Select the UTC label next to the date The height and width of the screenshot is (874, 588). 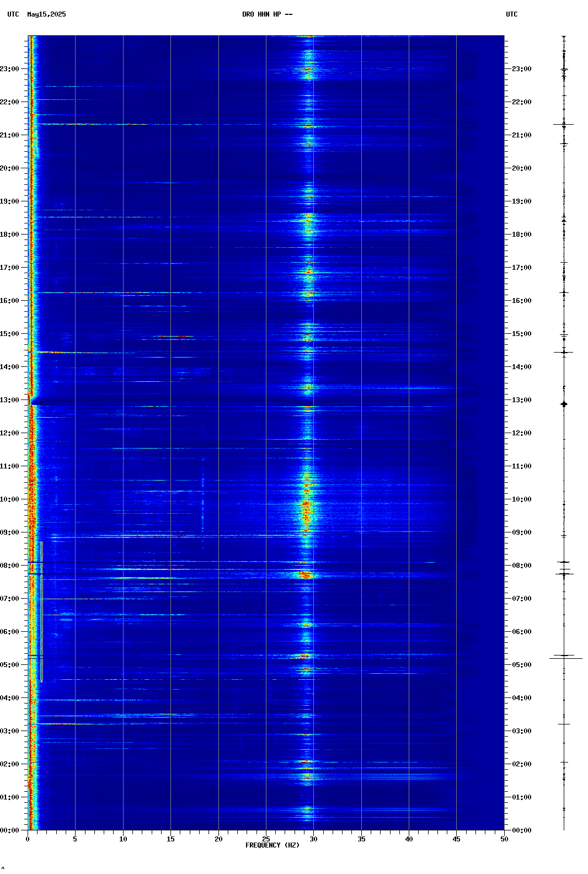[x=13, y=14]
